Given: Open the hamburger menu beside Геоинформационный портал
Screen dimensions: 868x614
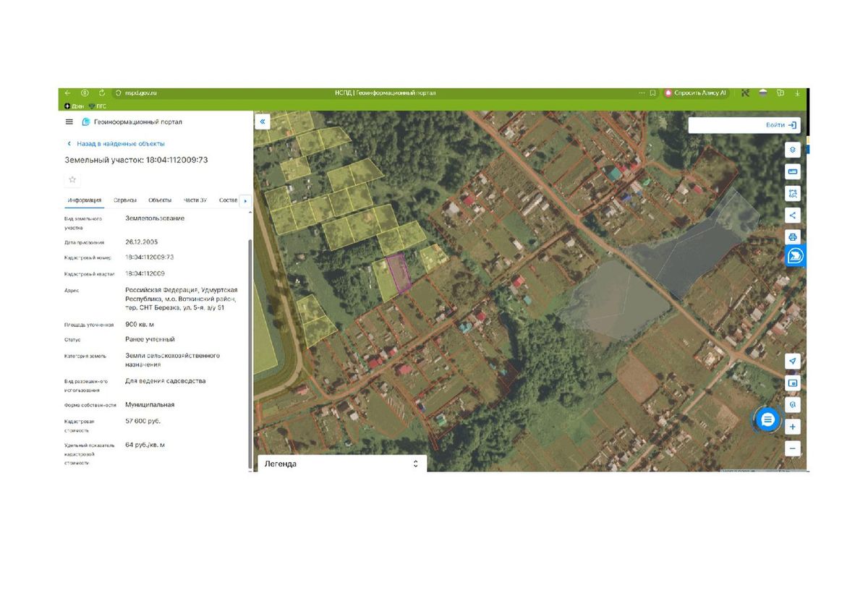Looking at the screenshot, I should [69, 122].
